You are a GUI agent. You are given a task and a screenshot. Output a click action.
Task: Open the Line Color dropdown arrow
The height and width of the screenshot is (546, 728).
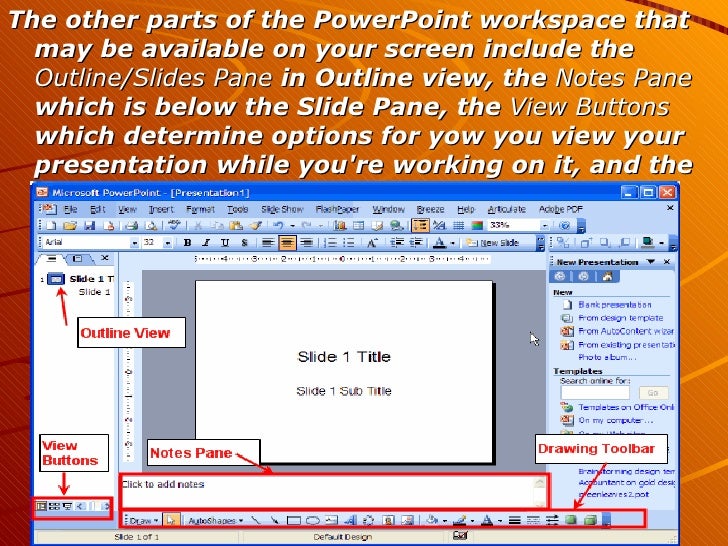click(x=473, y=521)
